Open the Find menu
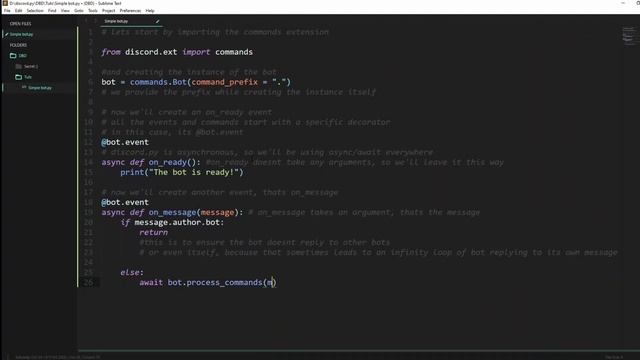Viewport: 640px width, 360px height. coord(52,11)
